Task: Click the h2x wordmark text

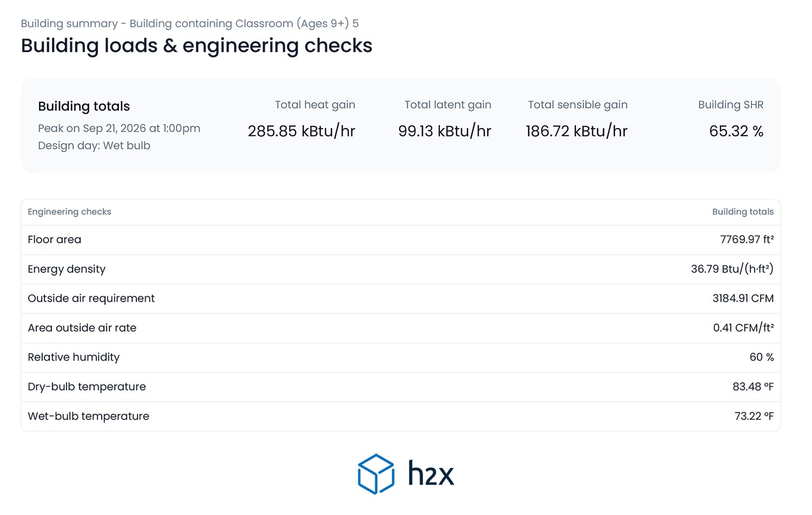Action: click(x=431, y=473)
